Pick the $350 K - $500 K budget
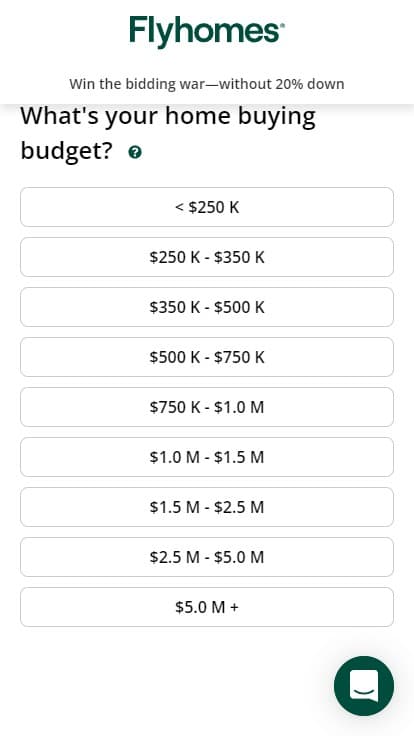This screenshot has height=736, width=414. point(207,307)
